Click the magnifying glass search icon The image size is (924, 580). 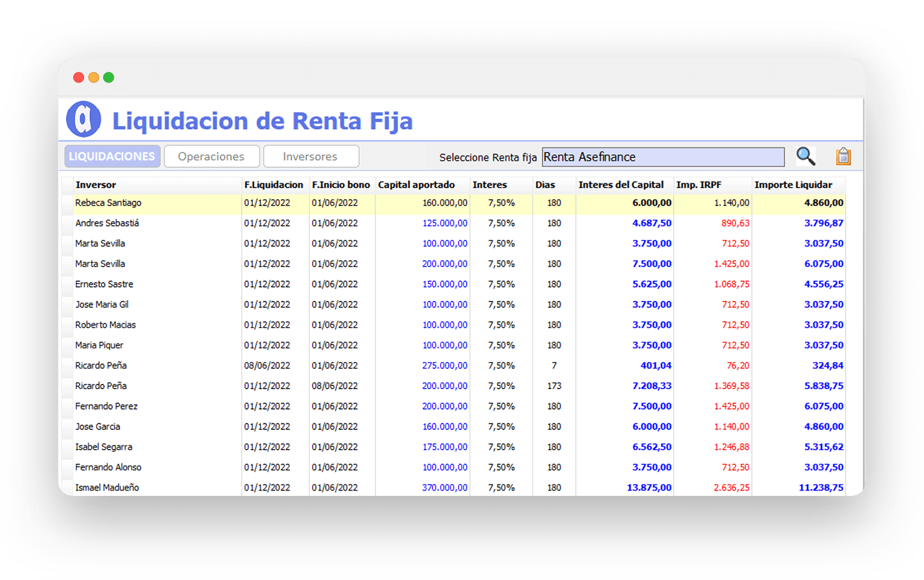pos(805,156)
